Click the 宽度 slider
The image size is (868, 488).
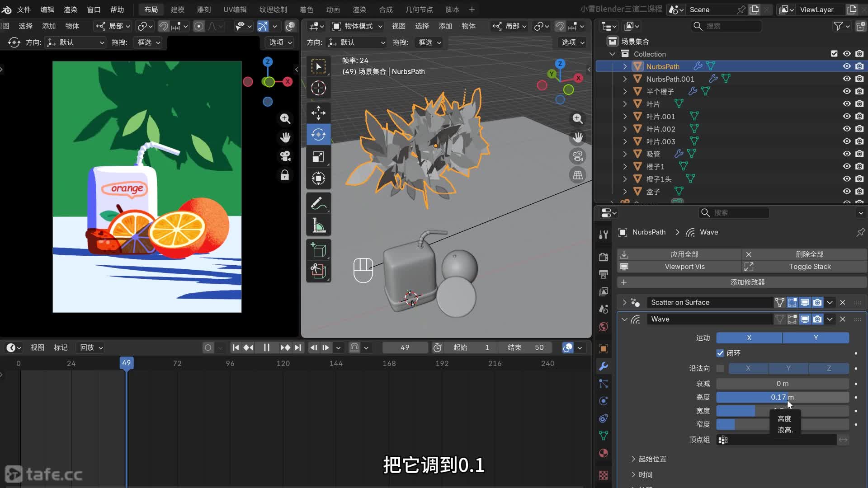[x=783, y=411]
